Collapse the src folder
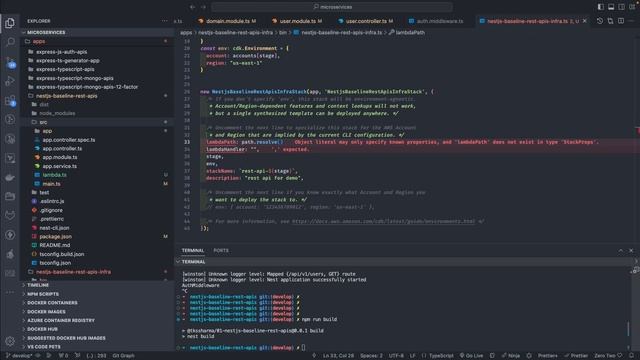Viewport: 640px width, 360px height. click(x=97, y=122)
